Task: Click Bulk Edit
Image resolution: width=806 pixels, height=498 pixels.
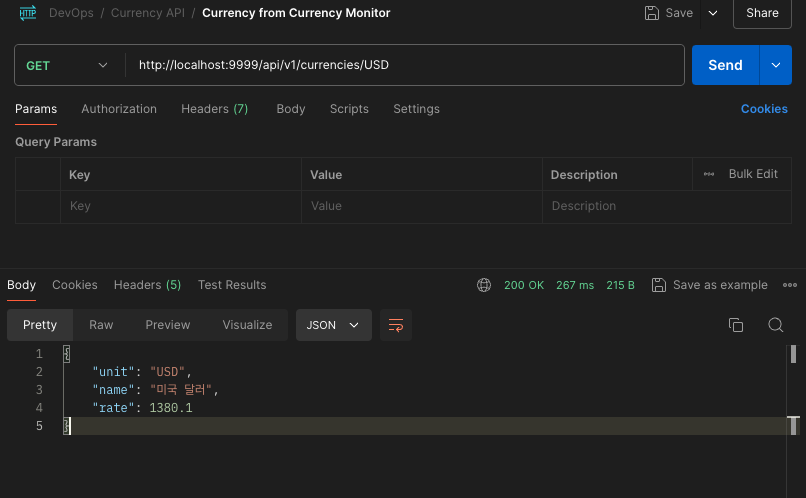Action: [x=753, y=174]
